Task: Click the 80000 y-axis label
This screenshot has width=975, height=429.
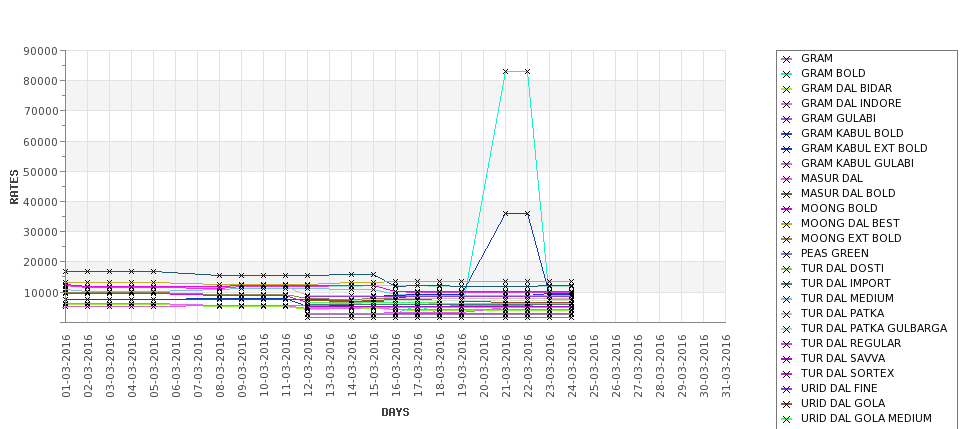Action: pos(40,81)
